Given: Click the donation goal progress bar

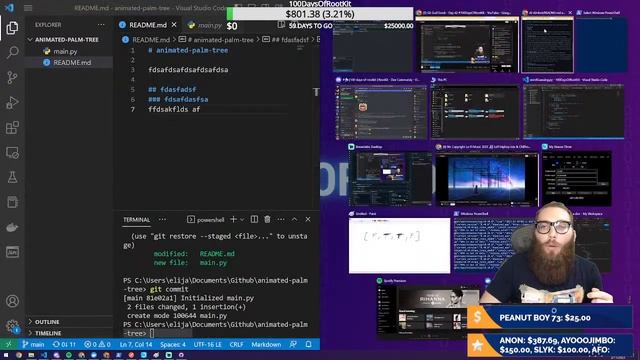Looking at the screenshot, I should pyautogui.click(x=320, y=14).
